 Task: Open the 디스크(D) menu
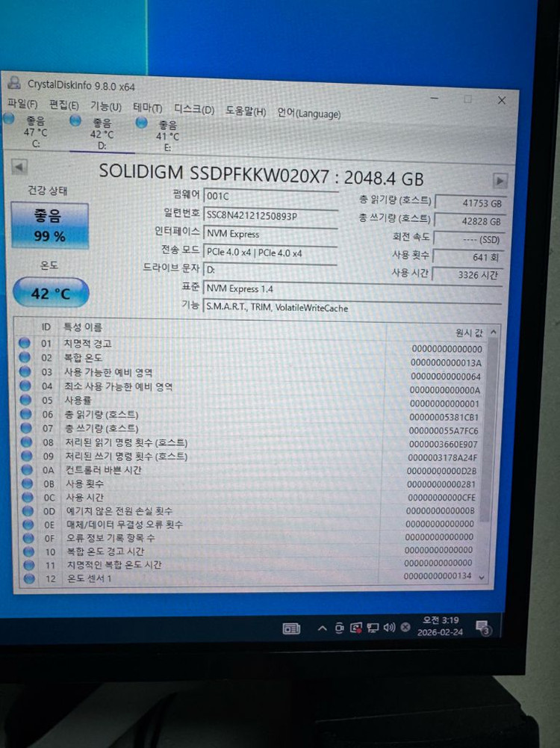(194, 110)
